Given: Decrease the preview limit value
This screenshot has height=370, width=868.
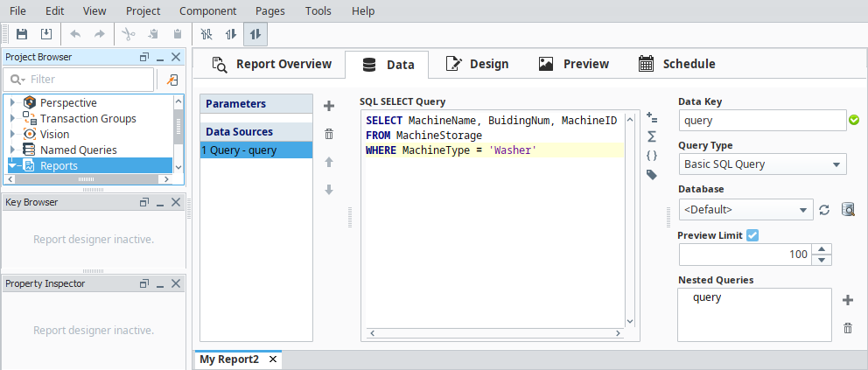Looking at the screenshot, I should point(822,260).
